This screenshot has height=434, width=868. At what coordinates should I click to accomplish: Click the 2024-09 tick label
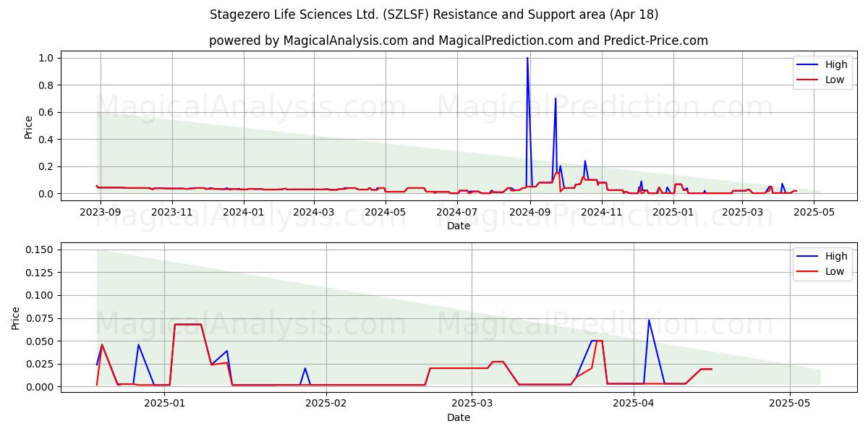coord(531,212)
